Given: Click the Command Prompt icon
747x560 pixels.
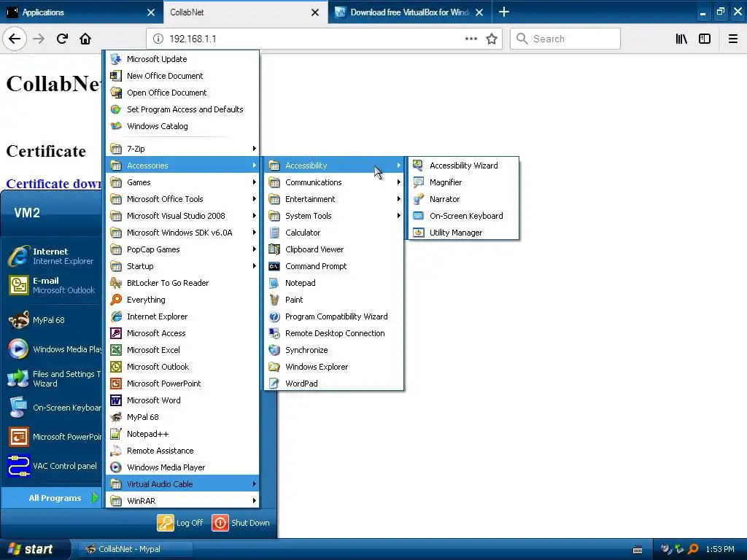Looking at the screenshot, I should coord(274,266).
